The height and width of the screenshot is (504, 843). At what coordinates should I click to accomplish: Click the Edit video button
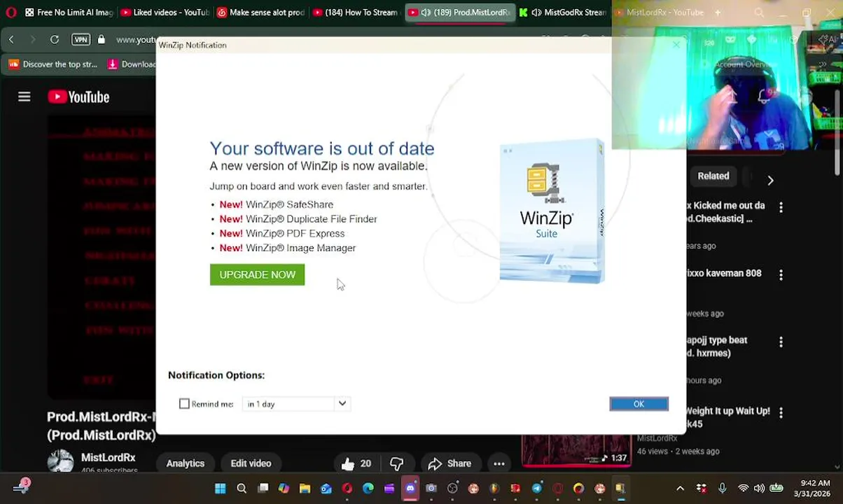251,463
